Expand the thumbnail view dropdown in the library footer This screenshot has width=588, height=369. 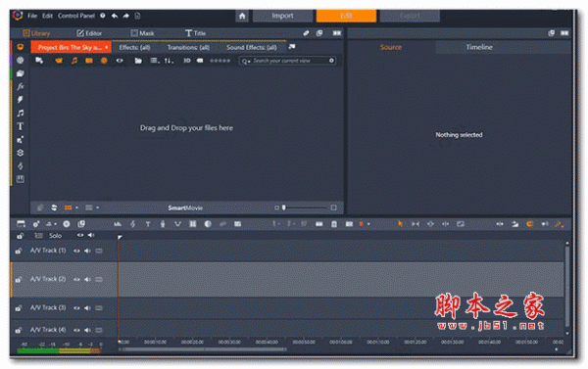76,208
